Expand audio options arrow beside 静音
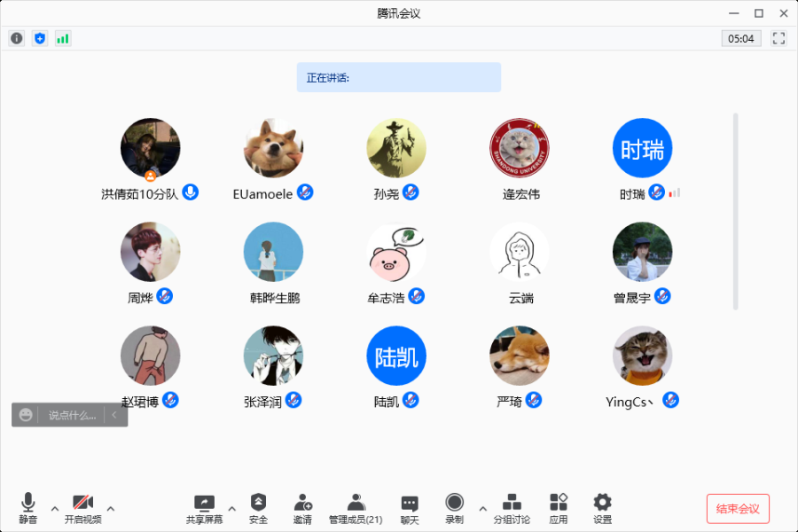The height and width of the screenshot is (532, 798). click(x=55, y=508)
